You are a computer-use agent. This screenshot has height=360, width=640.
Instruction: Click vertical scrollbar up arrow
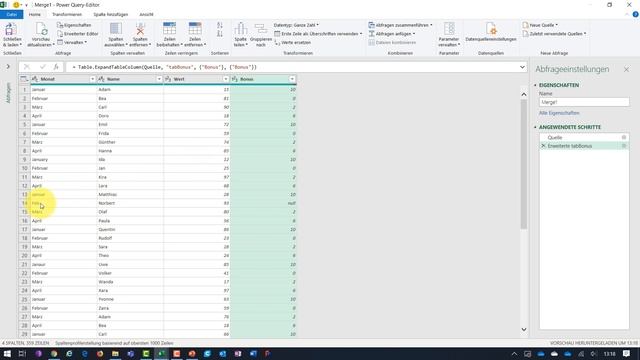[x=524, y=94]
